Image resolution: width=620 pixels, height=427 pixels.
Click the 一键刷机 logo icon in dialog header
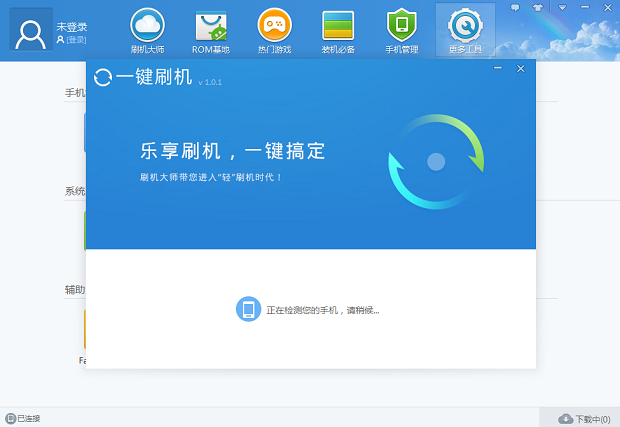pos(103,77)
